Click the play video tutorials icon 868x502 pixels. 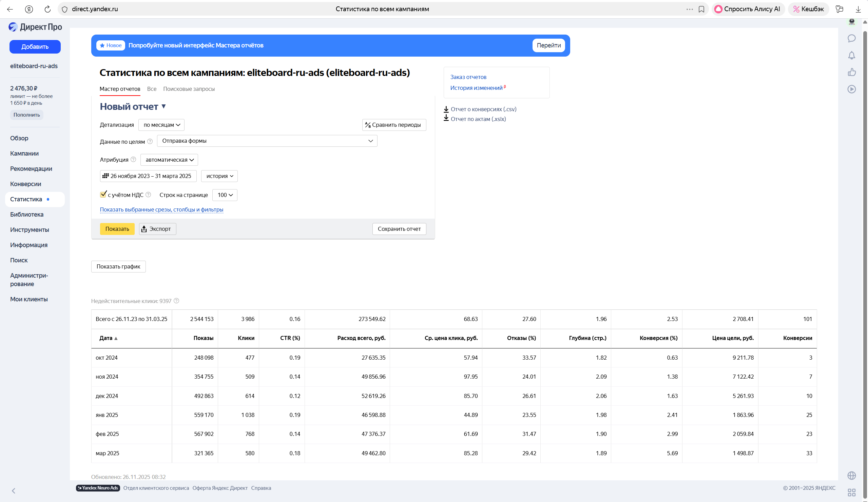(851, 89)
